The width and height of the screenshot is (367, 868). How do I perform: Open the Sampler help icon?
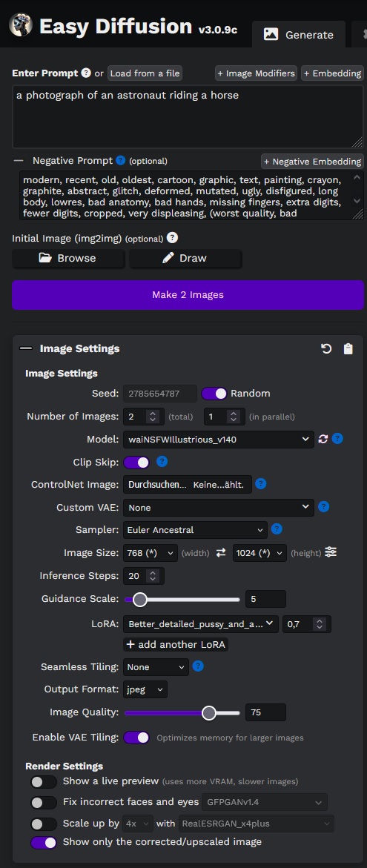(x=277, y=529)
